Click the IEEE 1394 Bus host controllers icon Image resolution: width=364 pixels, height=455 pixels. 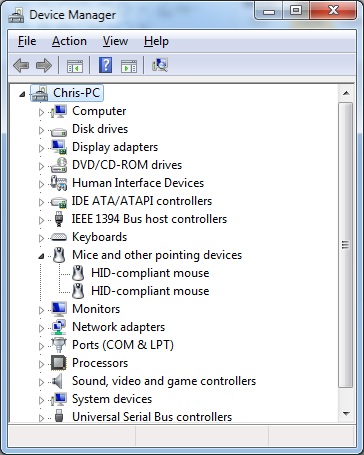pyautogui.click(x=59, y=219)
